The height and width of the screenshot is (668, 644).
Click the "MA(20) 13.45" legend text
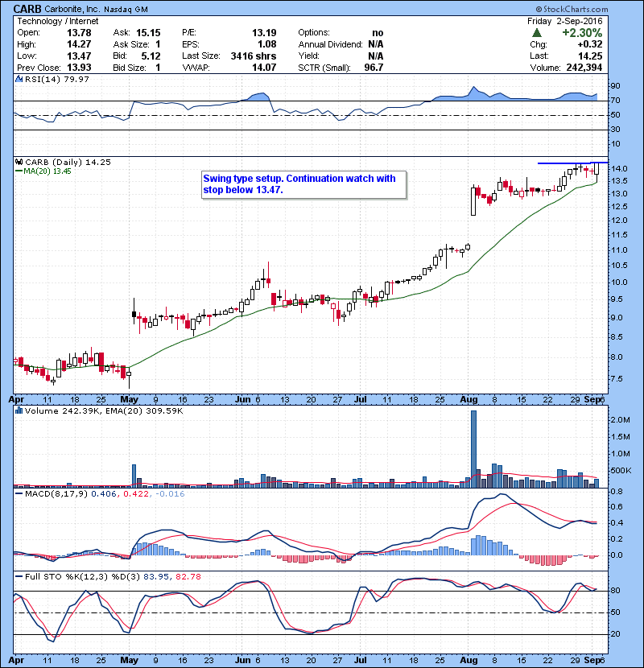(x=47, y=171)
